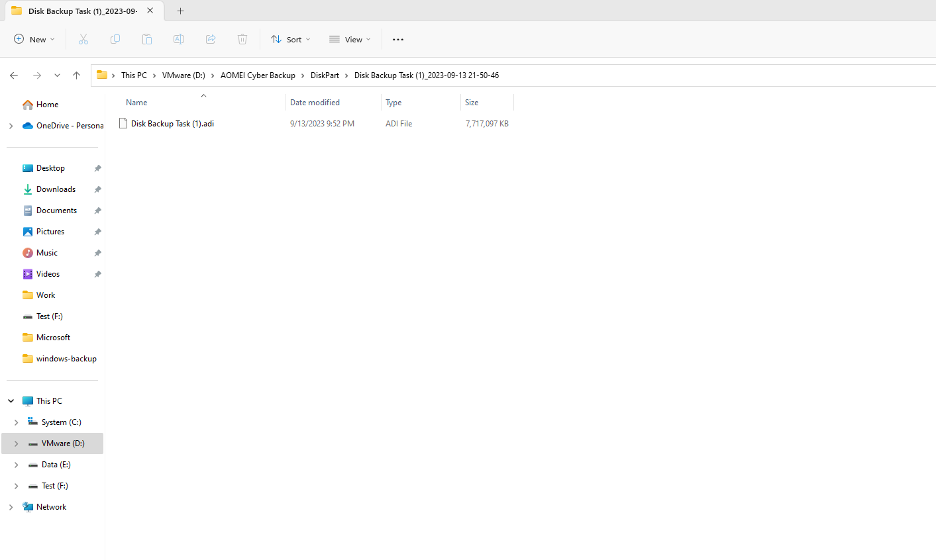Click the Cut scissors icon
The width and height of the screenshot is (936, 560).
83,39
